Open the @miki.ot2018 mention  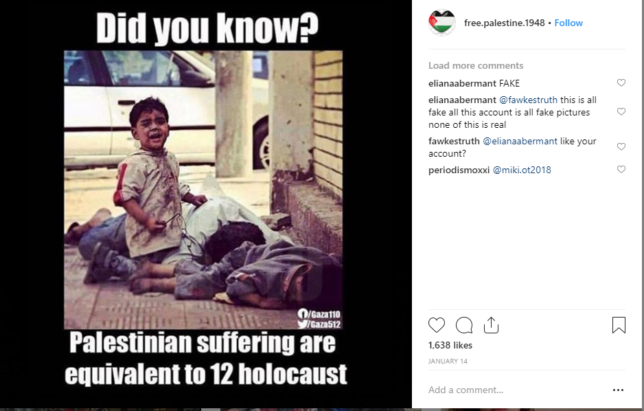[x=522, y=170]
